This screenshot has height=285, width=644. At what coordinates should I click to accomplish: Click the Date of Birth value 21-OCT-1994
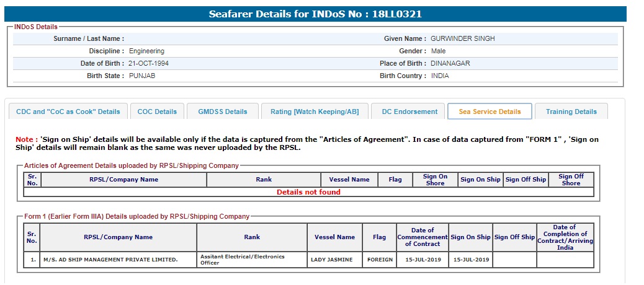[149, 64]
